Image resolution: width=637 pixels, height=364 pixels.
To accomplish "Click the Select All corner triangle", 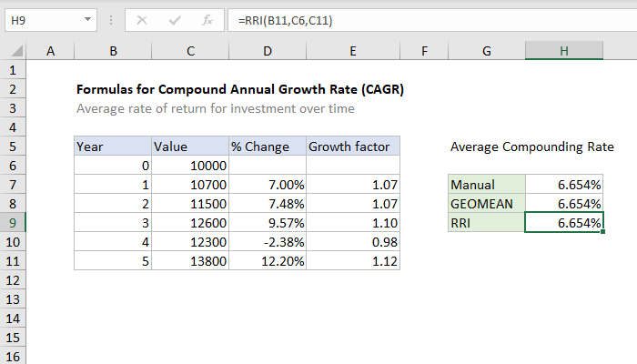I will pos(17,51).
